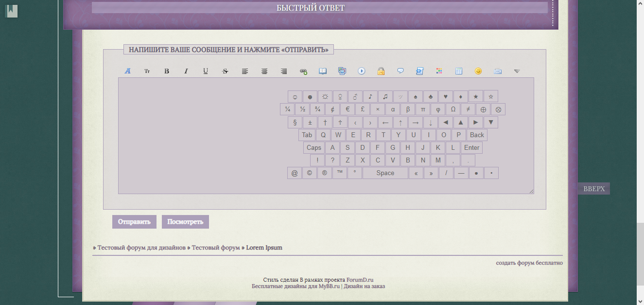Viewport: 644px width, 305px height.
Task: Go to Тестовый форум breadcrumb link
Action: pyautogui.click(x=216, y=248)
